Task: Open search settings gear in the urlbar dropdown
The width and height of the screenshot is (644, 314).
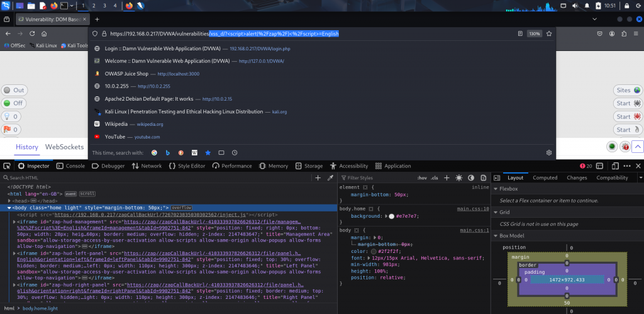Action: pyautogui.click(x=548, y=152)
